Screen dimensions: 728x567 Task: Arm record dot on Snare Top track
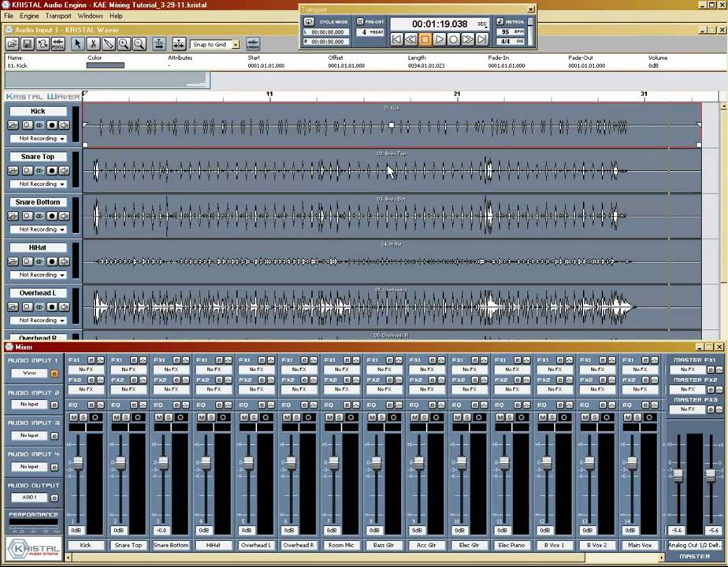[52, 171]
